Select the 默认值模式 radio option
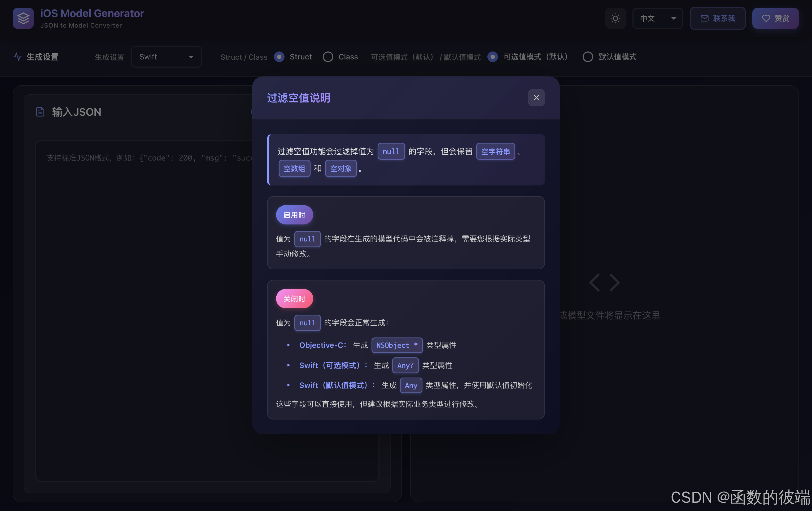This screenshot has height=511, width=812. click(x=588, y=57)
